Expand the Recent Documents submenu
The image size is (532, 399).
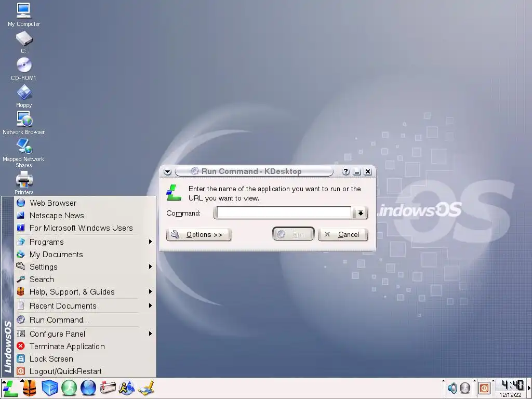point(85,306)
